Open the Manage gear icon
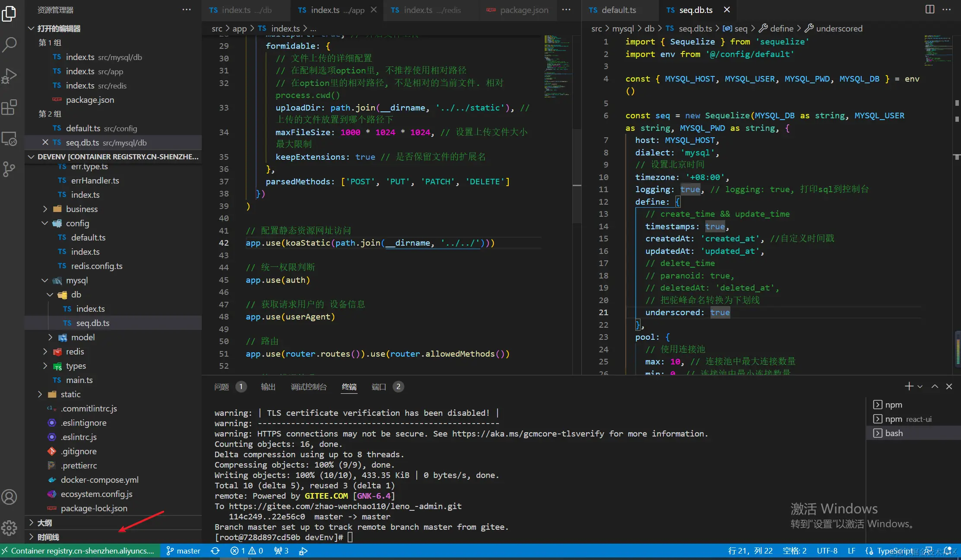Screen dimensions: 961x560 pyautogui.click(x=10, y=527)
